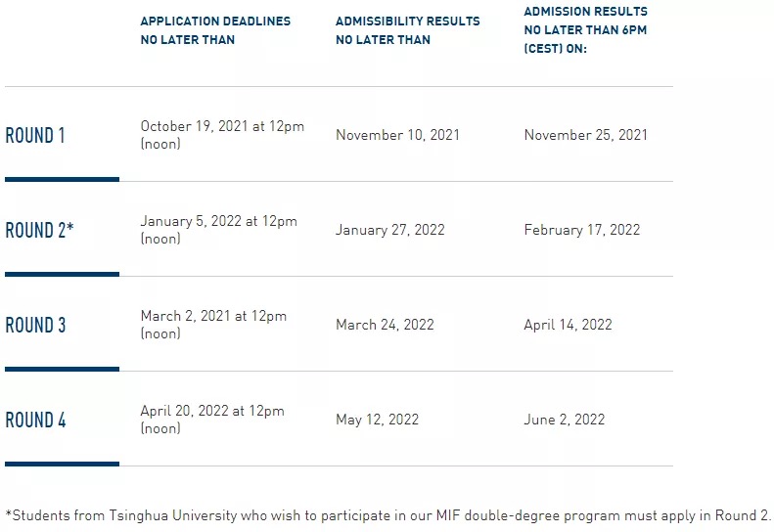
Task: Click the Admission Results column header
Action: (x=585, y=29)
